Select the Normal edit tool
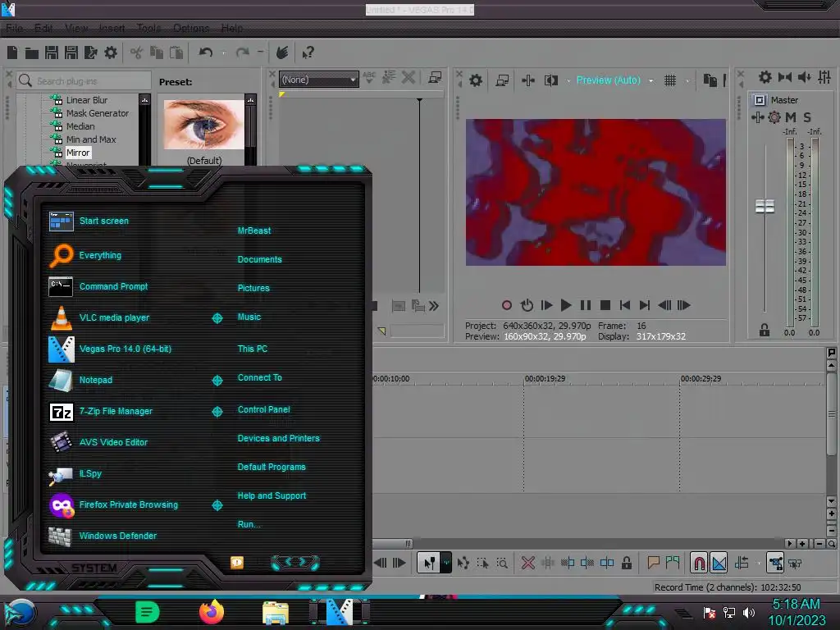Screen dimensions: 840x630 [x=429, y=563]
